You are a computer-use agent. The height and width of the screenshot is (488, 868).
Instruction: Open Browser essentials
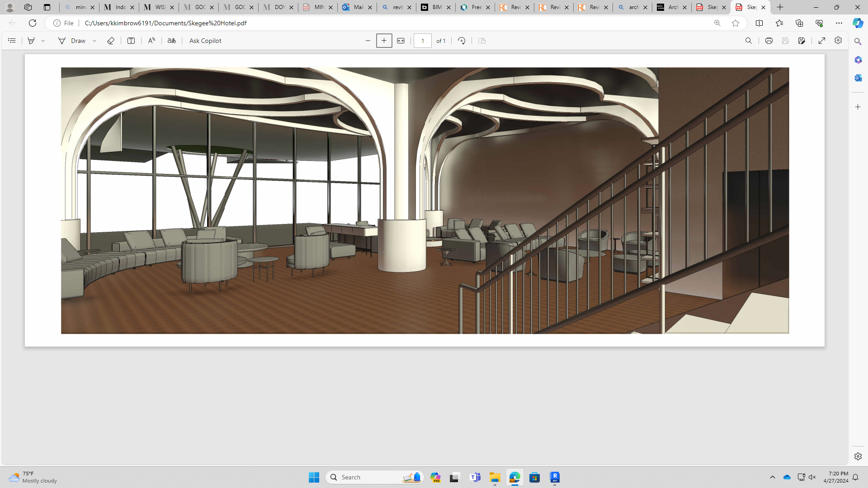point(819,23)
